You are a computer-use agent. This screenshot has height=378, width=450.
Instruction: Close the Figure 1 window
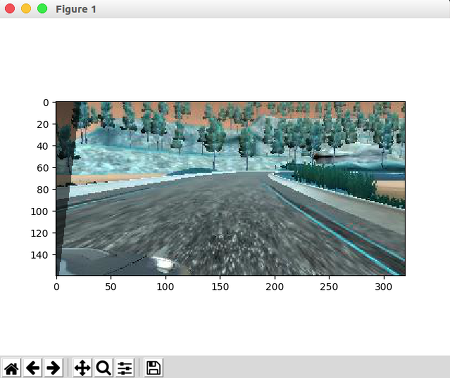click(x=10, y=9)
